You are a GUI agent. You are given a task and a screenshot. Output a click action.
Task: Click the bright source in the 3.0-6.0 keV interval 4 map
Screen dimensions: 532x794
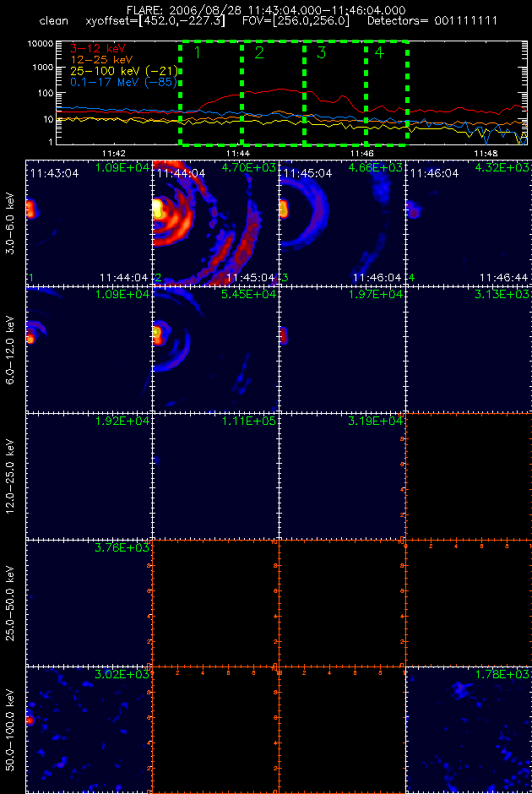click(415, 209)
